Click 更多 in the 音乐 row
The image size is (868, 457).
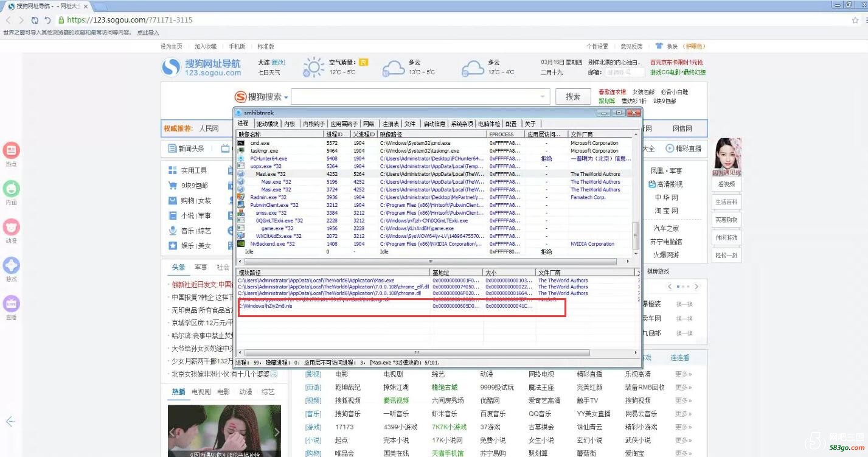point(683,414)
